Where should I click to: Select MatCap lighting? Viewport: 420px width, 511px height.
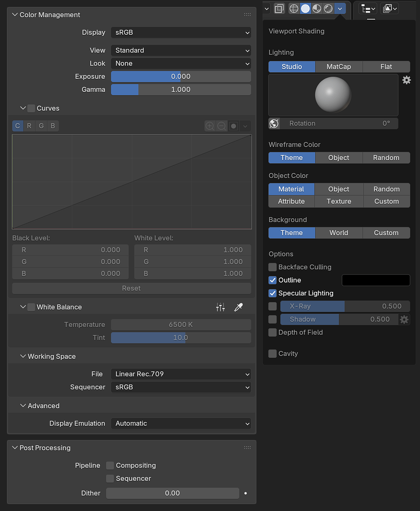coord(339,67)
